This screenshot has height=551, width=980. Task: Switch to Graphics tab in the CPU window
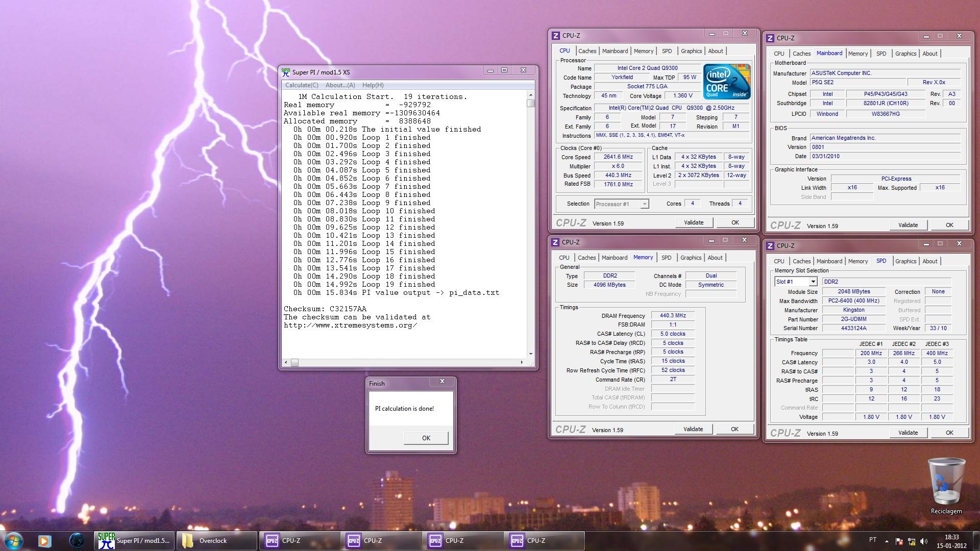coord(691,51)
